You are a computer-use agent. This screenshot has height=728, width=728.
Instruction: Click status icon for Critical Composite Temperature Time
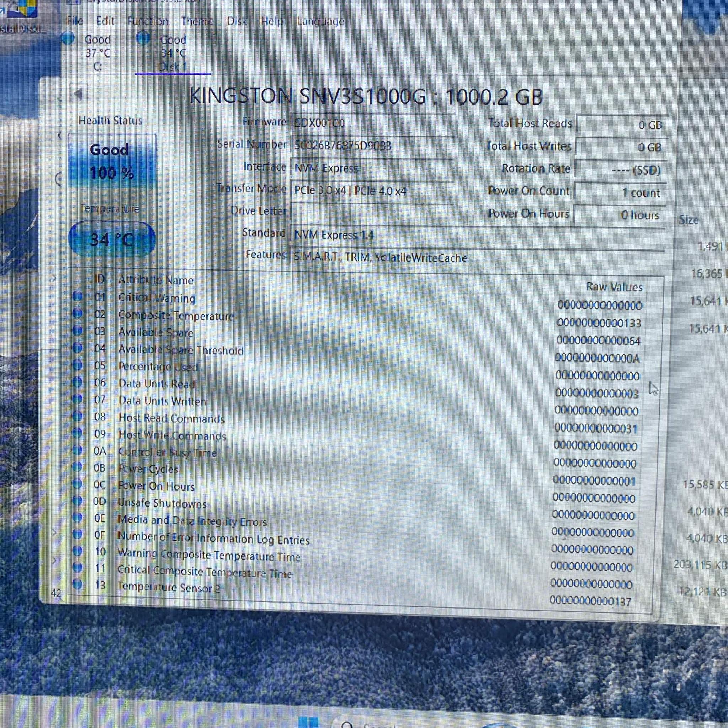(x=77, y=567)
